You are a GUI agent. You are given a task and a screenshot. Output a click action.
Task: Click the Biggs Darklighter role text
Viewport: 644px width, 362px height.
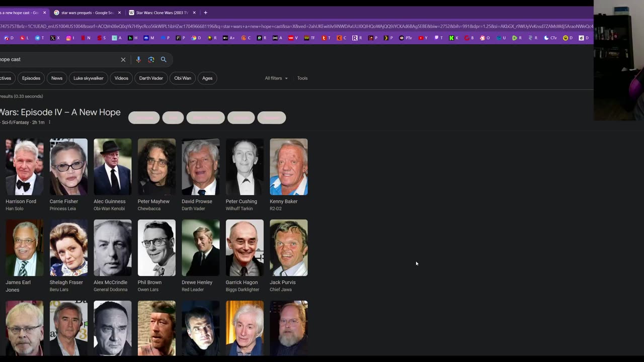point(243,290)
